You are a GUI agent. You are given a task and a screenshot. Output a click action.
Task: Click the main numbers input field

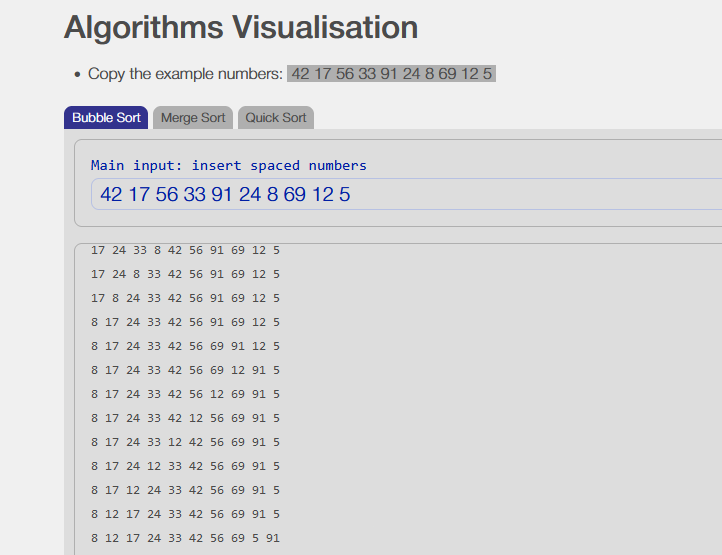click(400, 194)
